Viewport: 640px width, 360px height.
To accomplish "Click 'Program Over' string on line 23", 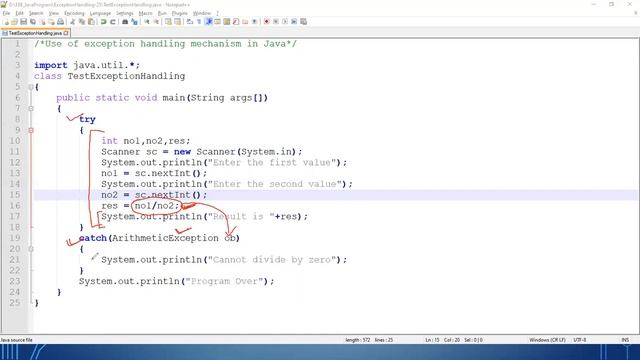I will coord(224,281).
